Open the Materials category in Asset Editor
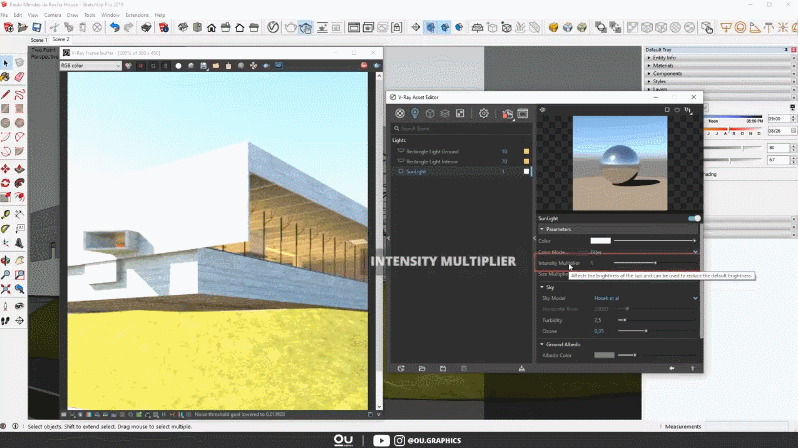 pos(399,114)
